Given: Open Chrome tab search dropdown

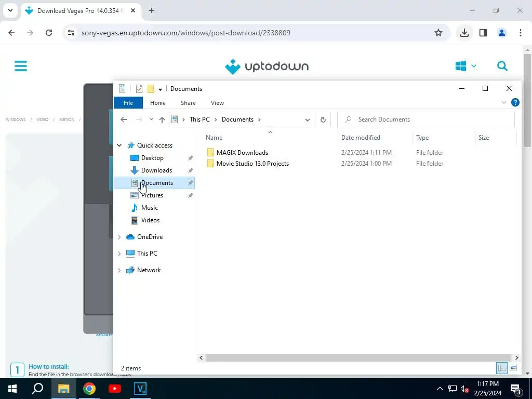Looking at the screenshot, I should click(x=10, y=10).
